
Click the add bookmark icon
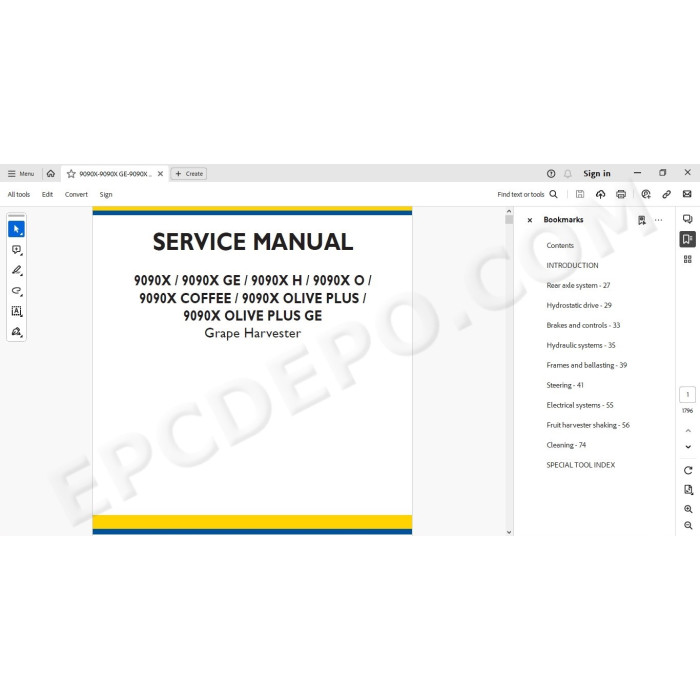pos(642,220)
